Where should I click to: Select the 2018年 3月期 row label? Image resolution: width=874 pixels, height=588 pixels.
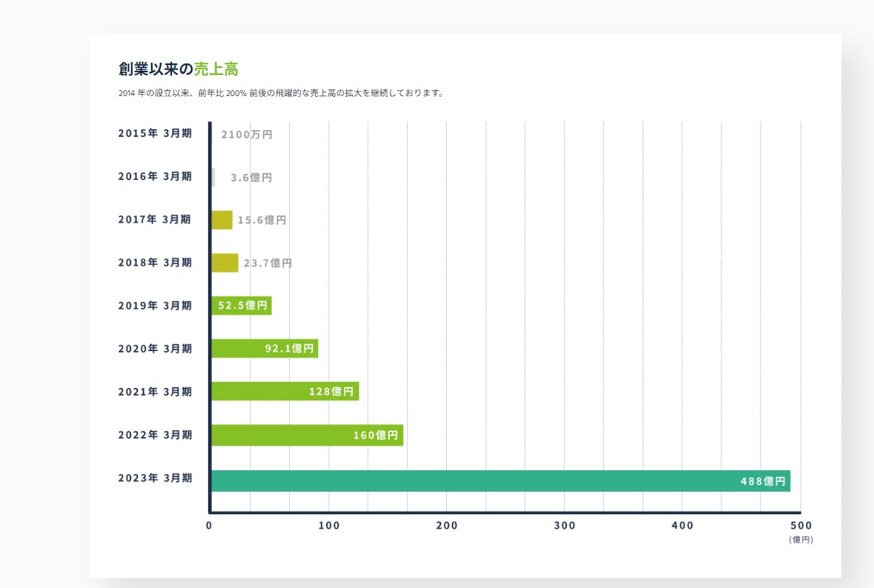pyautogui.click(x=155, y=262)
